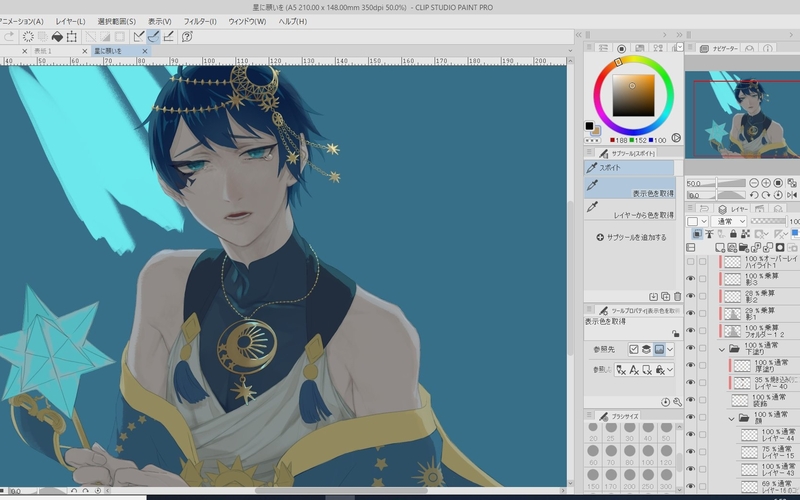
Task: Click the tan sub color swatch
Action: (595, 131)
